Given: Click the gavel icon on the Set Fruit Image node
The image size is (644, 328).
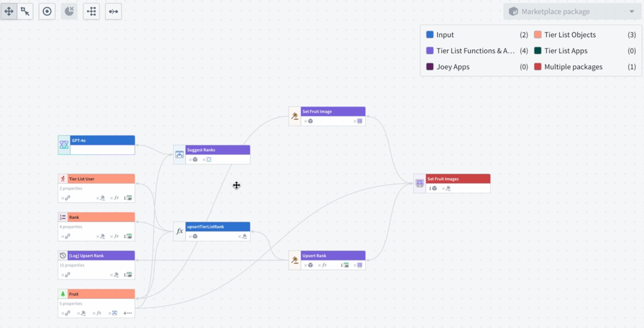Looking at the screenshot, I should pyautogui.click(x=294, y=115).
